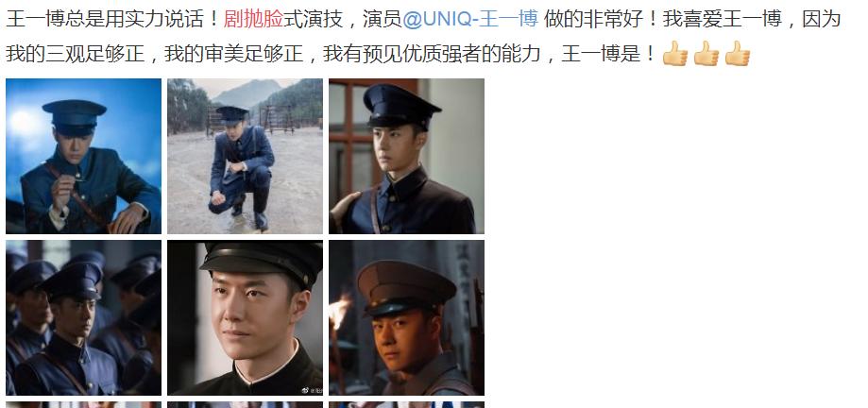The image size is (868, 408).
Task: Click the Weibo watermark on the smiling close-up photo
Action: tap(312, 390)
